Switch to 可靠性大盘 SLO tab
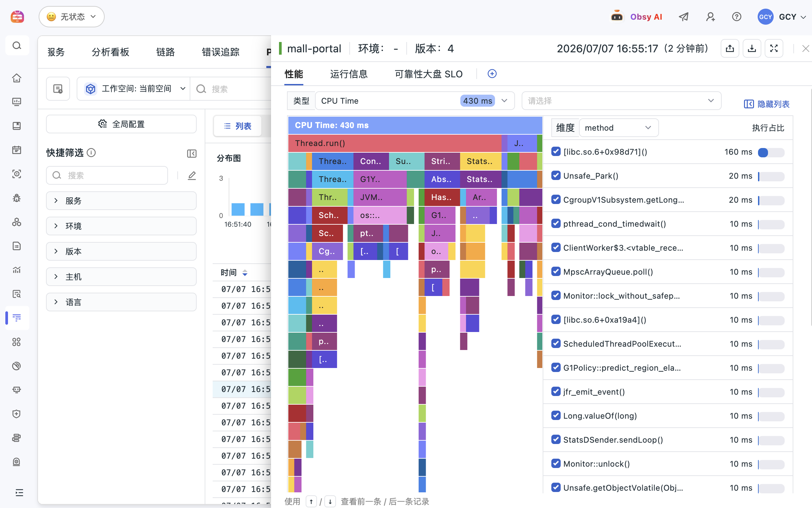Screen dimensions: 812x508 pos(429,74)
